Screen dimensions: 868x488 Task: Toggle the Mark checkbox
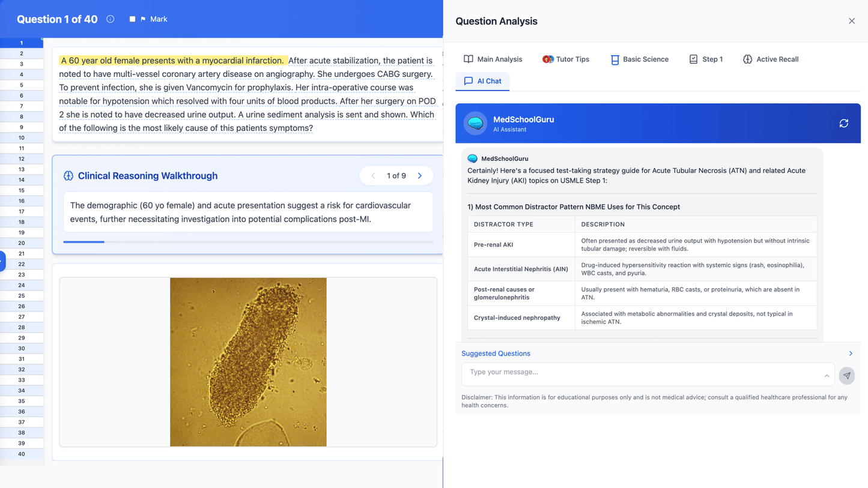click(x=132, y=19)
